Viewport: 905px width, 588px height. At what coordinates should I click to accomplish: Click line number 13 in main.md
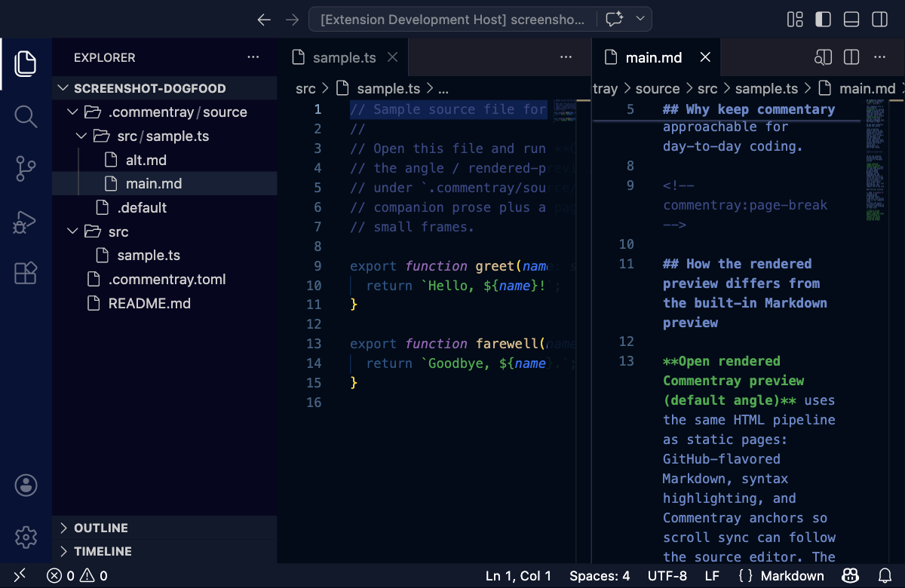626,361
